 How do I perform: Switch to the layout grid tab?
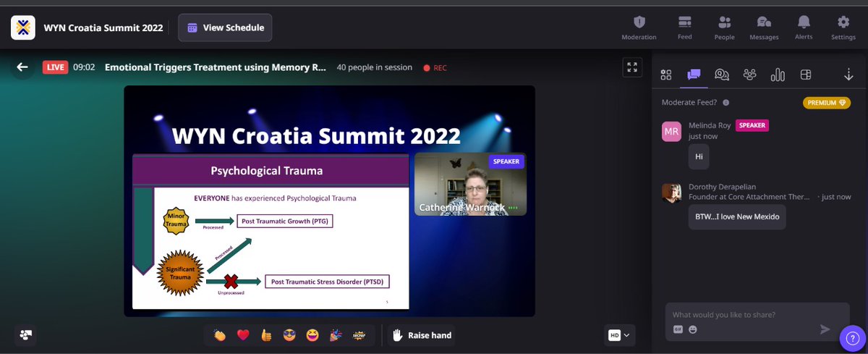pyautogui.click(x=805, y=75)
